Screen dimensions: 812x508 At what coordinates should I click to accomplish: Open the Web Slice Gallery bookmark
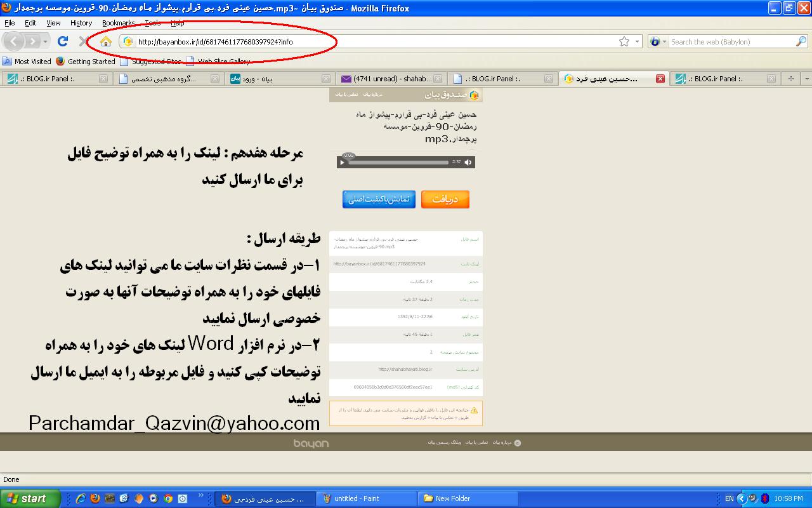click(x=218, y=62)
